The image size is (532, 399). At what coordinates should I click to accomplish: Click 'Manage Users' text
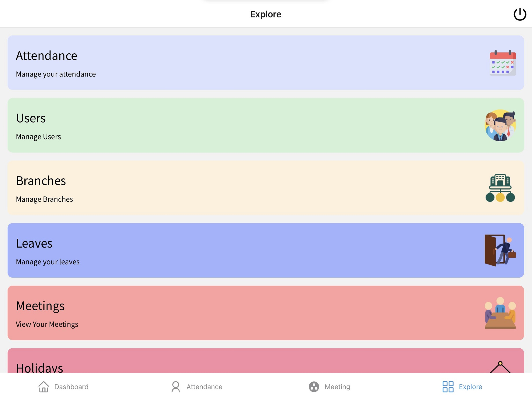[39, 137]
